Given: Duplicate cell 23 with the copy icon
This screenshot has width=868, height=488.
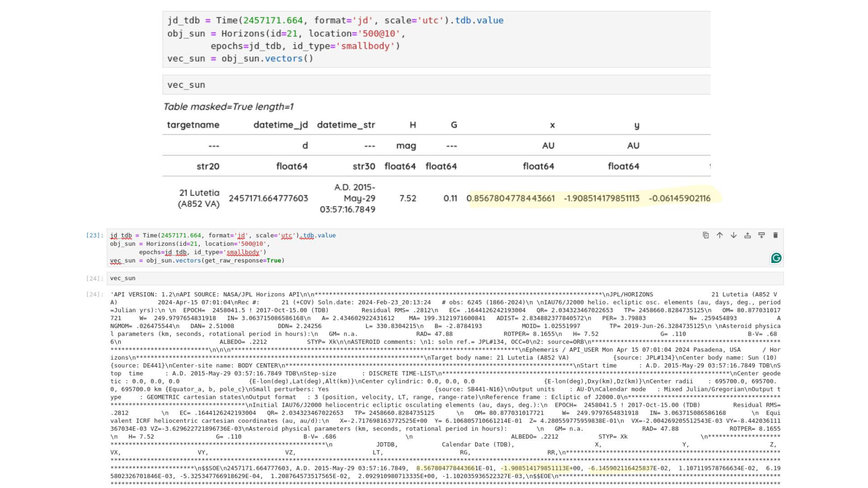Looking at the screenshot, I should point(706,235).
